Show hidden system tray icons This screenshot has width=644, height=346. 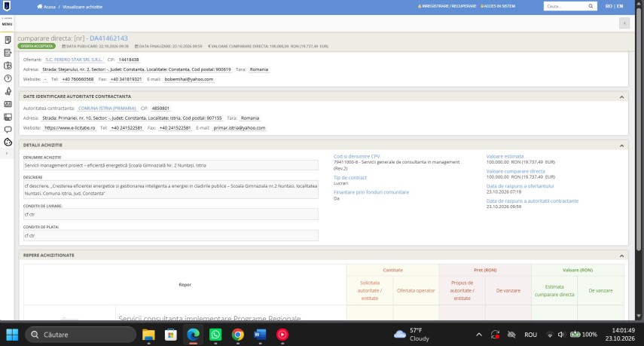point(479,335)
